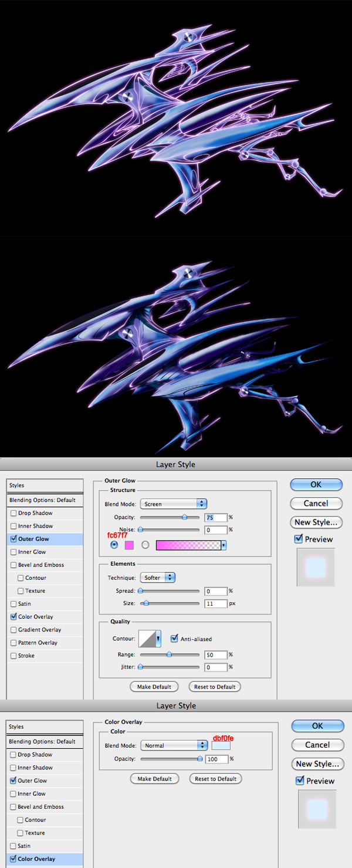The width and height of the screenshot is (352, 868).
Task: Click the Noise slider handle
Action: click(140, 530)
